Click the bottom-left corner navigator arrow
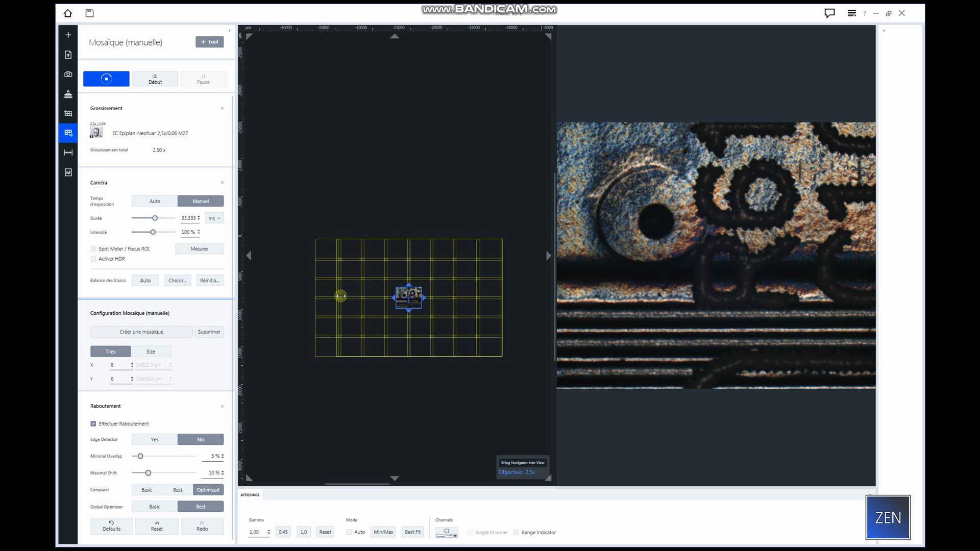980x551 pixels. coord(249,478)
